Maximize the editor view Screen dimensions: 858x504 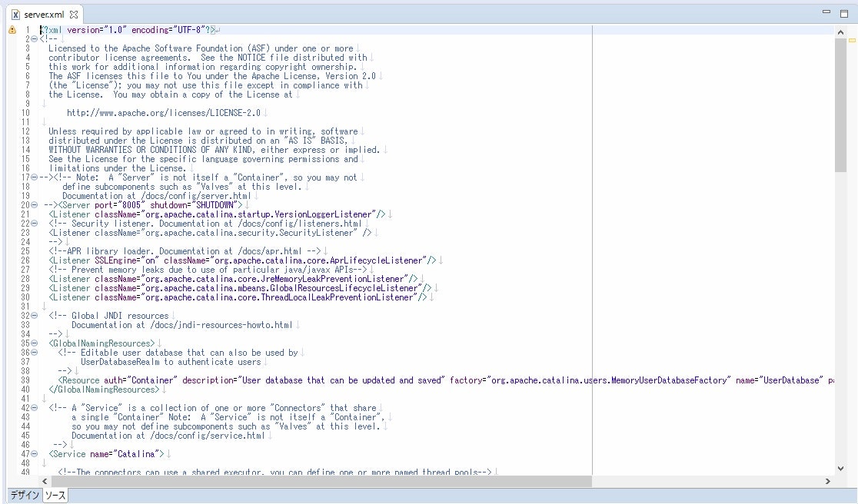tap(843, 14)
